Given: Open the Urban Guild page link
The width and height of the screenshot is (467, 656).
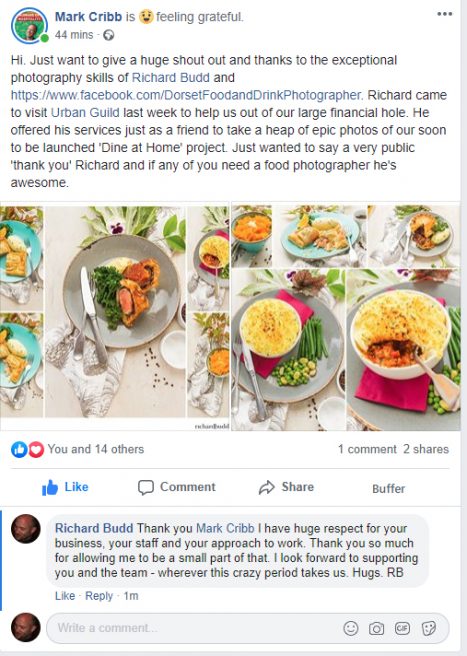Looking at the screenshot, I should coord(85,113).
